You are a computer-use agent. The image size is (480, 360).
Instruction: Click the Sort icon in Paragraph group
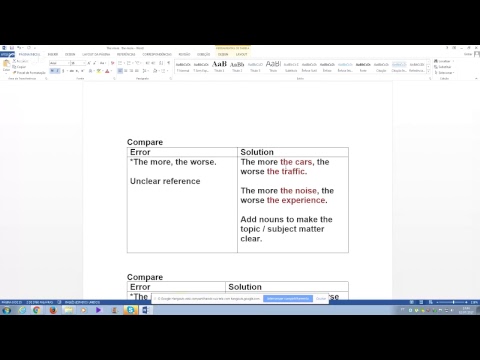point(161,63)
